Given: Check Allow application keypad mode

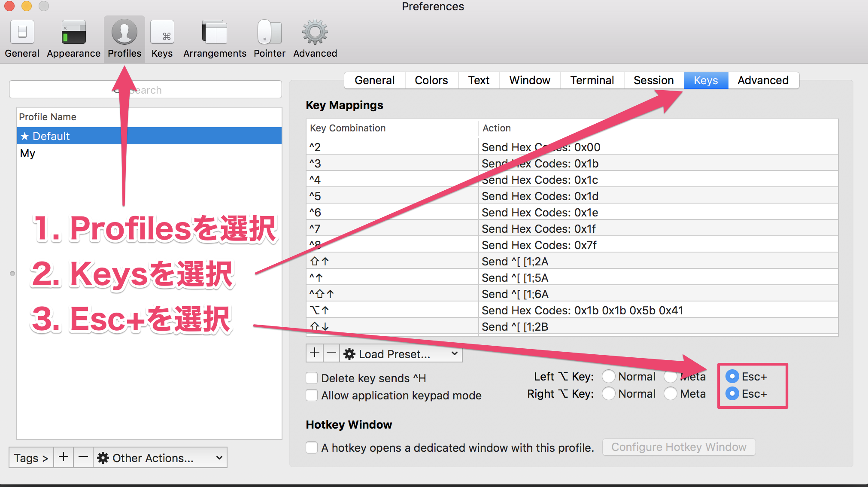Looking at the screenshot, I should pos(312,395).
